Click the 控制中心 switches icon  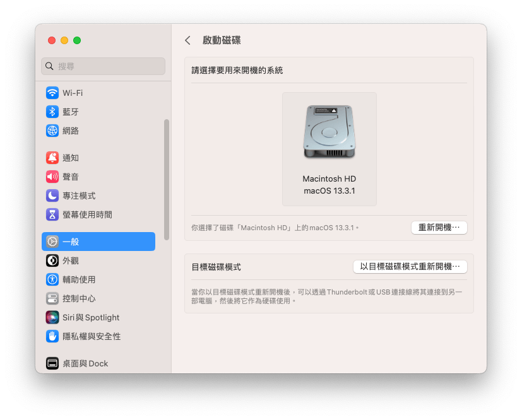pos(52,298)
